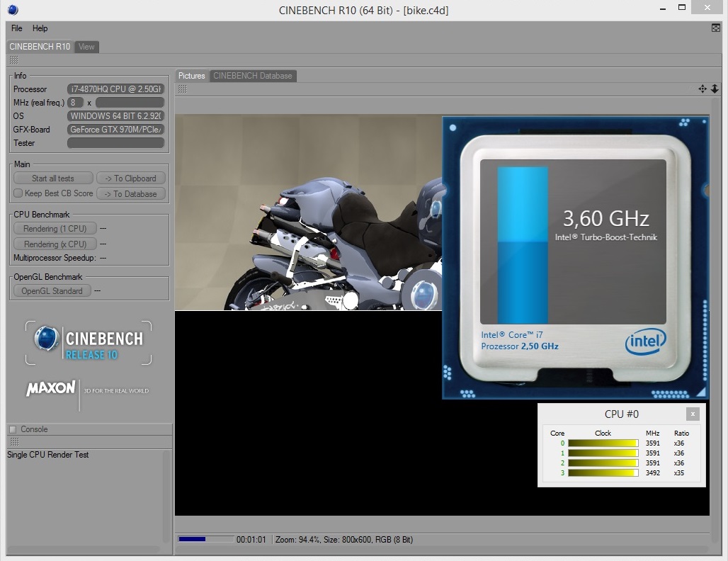Run the Rendering (1 CPU) benchmark
This screenshot has width=728, height=561.
(x=55, y=229)
